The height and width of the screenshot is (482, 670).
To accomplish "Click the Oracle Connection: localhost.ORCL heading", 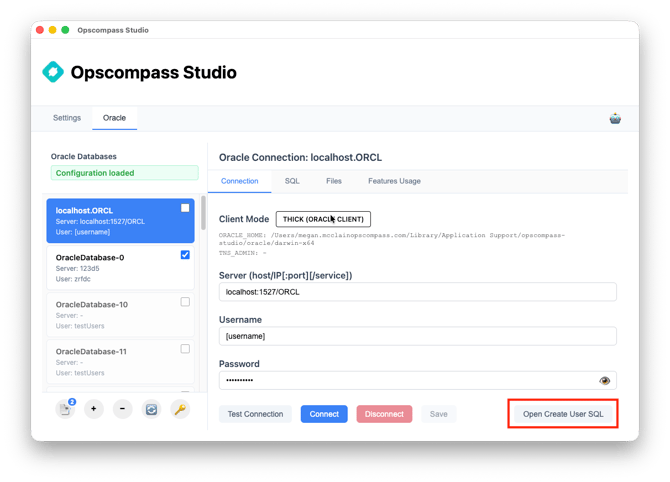I will pos(300,157).
